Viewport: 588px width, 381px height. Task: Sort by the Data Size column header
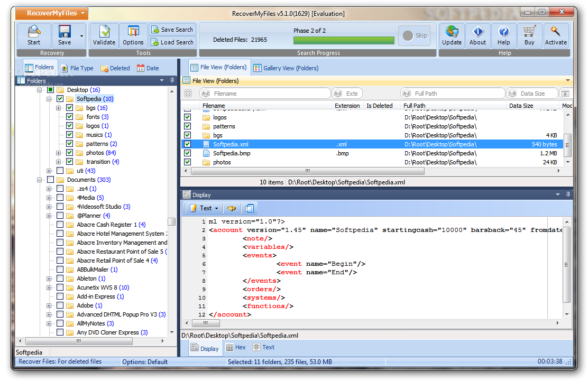[x=521, y=106]
